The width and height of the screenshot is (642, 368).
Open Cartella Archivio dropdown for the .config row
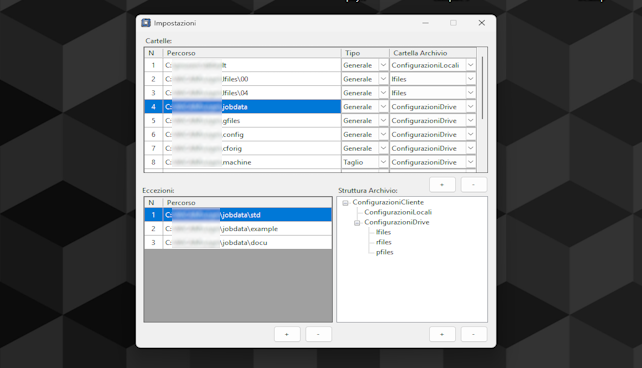(x=470, y=134)
